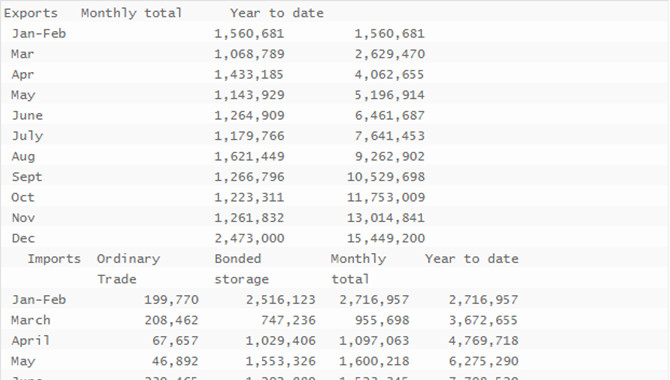Select Dec year to date 15,449,200
This screenshot has width=670, height=380.
386,239
